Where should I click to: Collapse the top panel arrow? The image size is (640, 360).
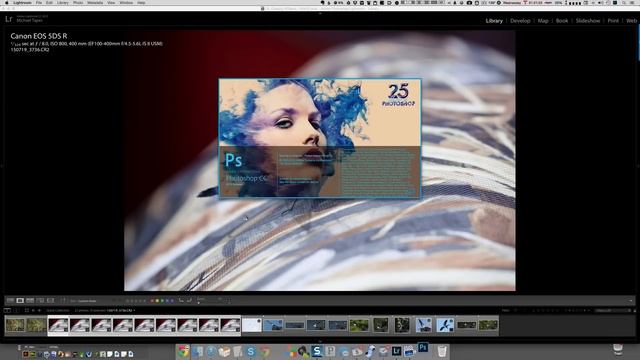[x=320, y=13]
